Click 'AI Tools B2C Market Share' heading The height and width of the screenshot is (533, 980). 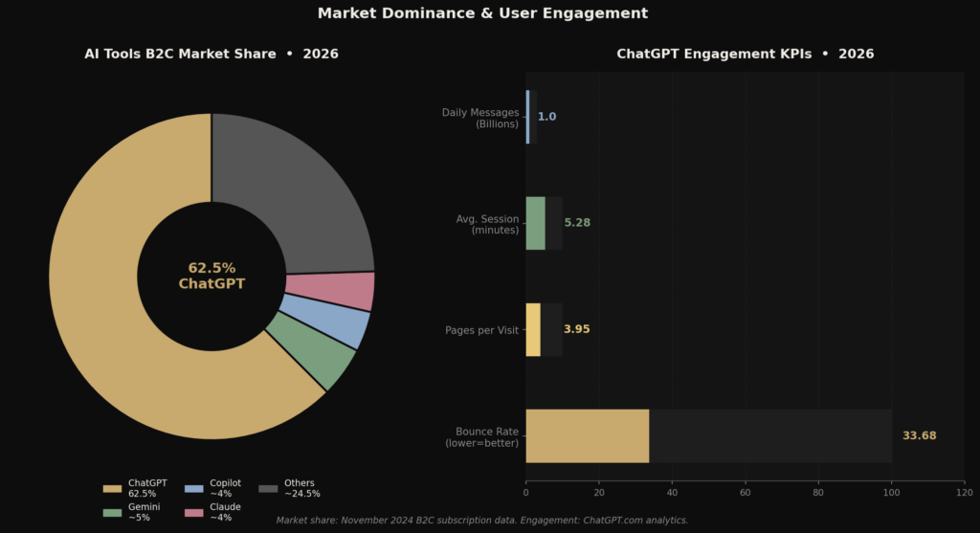[180, 54]
